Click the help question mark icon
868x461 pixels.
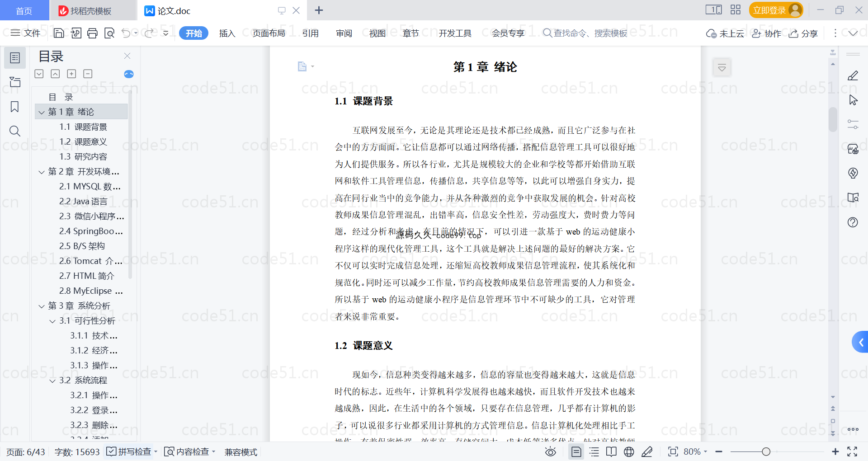(853, 222)
